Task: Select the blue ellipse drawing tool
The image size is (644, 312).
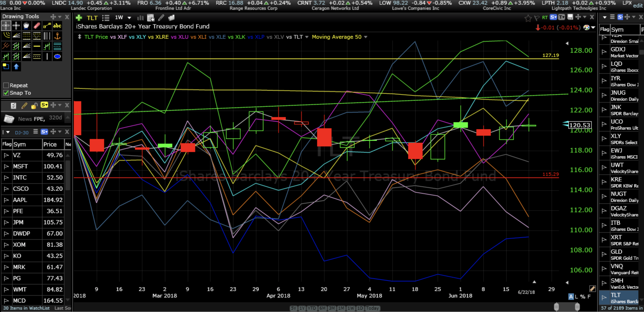Action: point(57,57)
